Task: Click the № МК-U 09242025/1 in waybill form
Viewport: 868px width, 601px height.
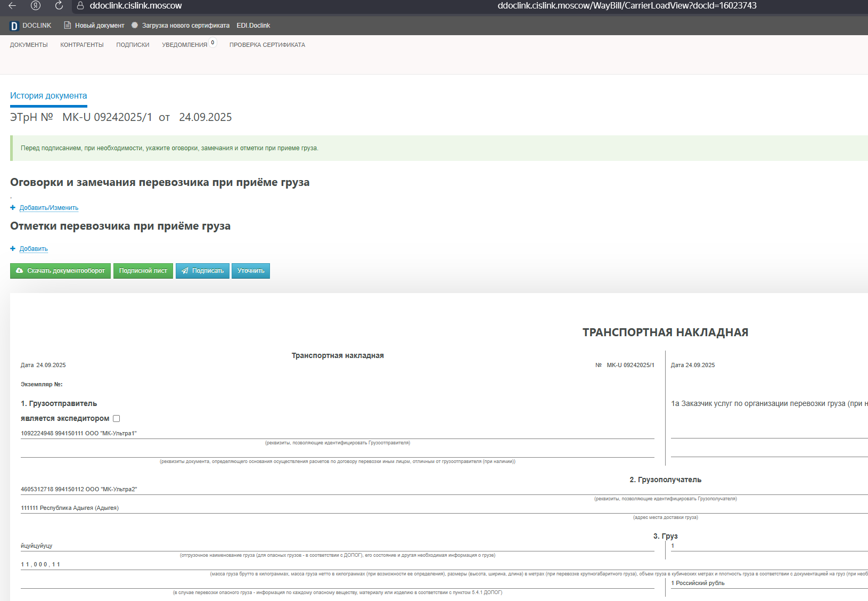Action: coord(625,365)
